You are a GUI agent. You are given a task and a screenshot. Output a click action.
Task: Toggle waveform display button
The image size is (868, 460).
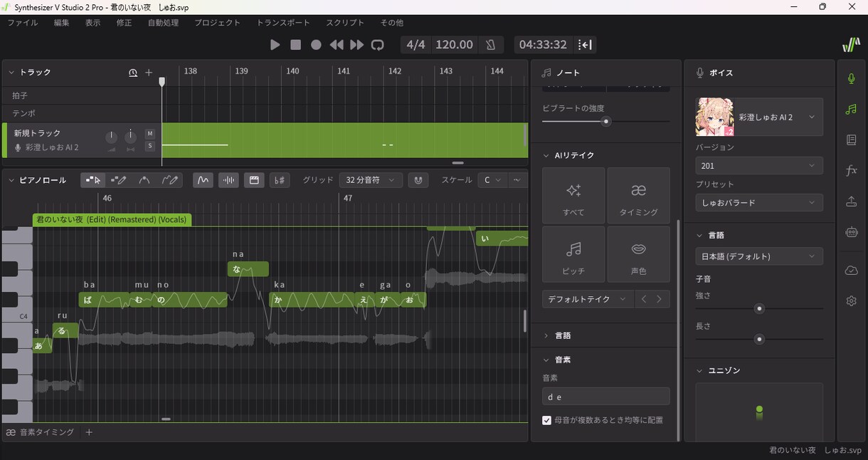click(x=228, y=180)
